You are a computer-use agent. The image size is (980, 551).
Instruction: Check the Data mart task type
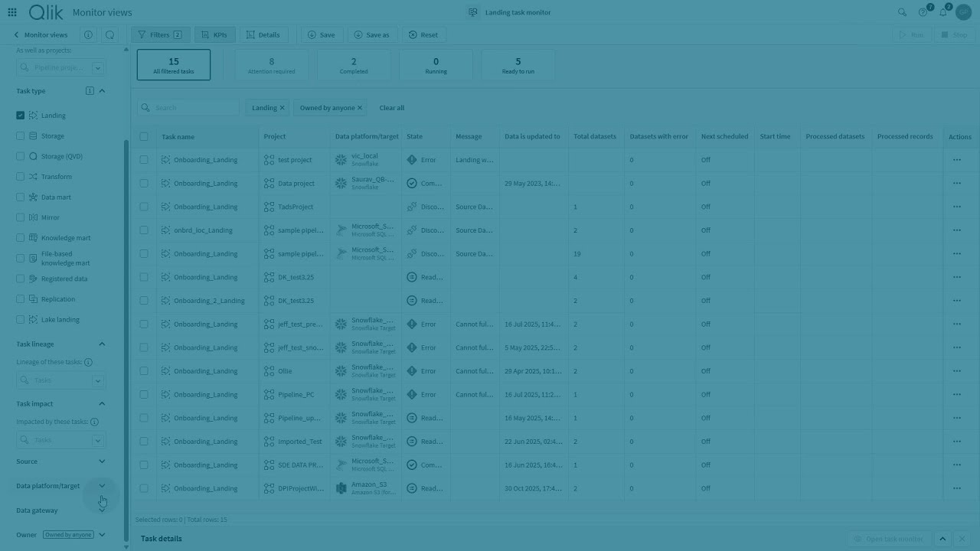click(21, 197)
